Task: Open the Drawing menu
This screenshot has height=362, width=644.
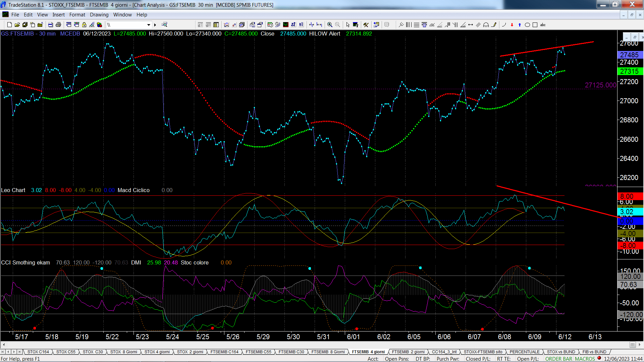Action: click(99, 15)
